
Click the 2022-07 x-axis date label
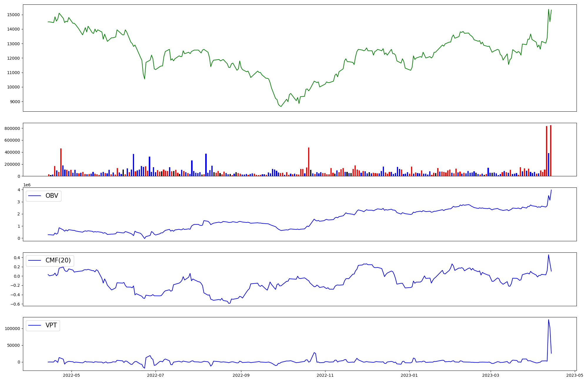click(x=156, y=375)
